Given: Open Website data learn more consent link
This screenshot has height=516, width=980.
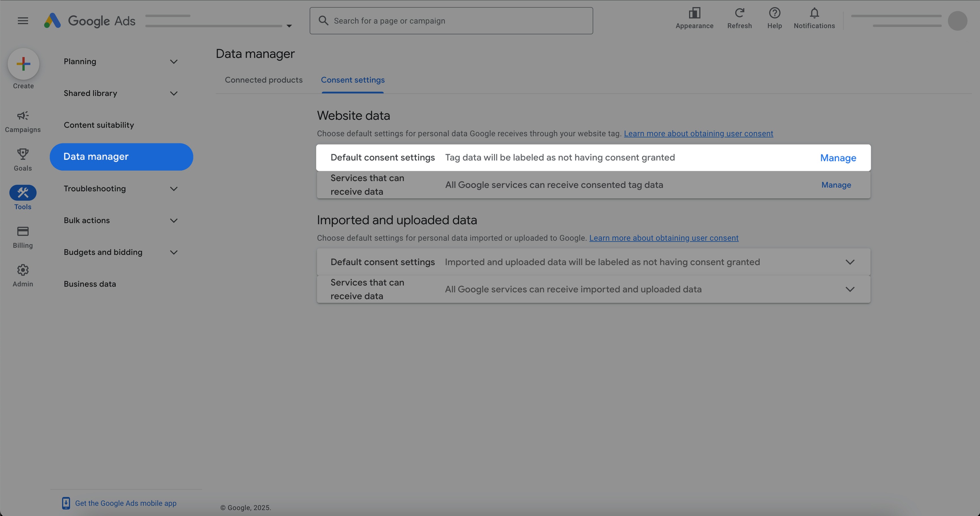Looking at the screenshot, I should [x=698, y=134].
